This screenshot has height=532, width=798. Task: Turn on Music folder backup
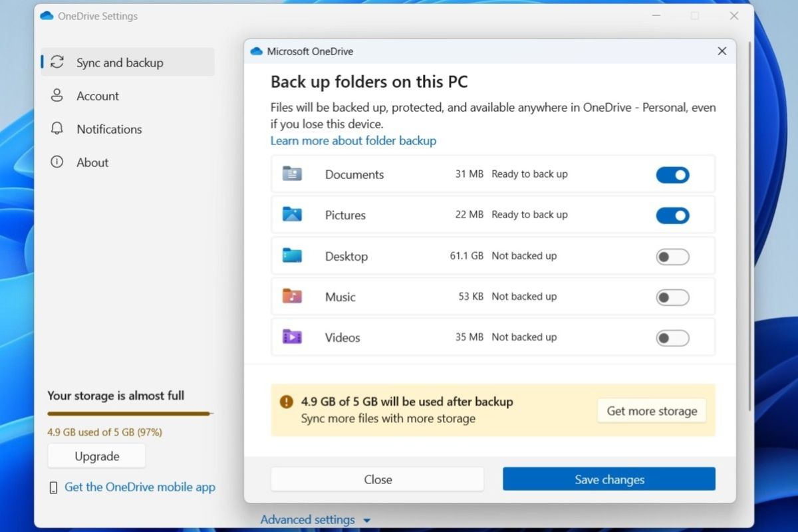tap(672, 297)
